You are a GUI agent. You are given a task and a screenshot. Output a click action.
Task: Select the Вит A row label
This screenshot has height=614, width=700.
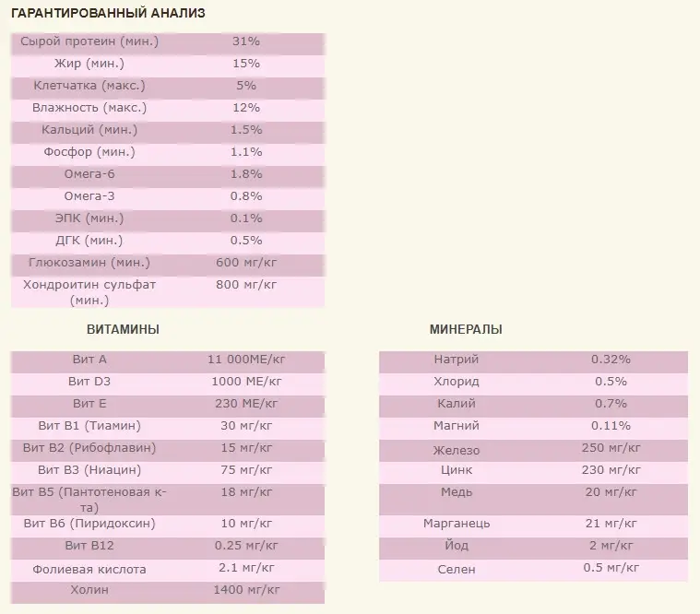click(x=89, y=360)
